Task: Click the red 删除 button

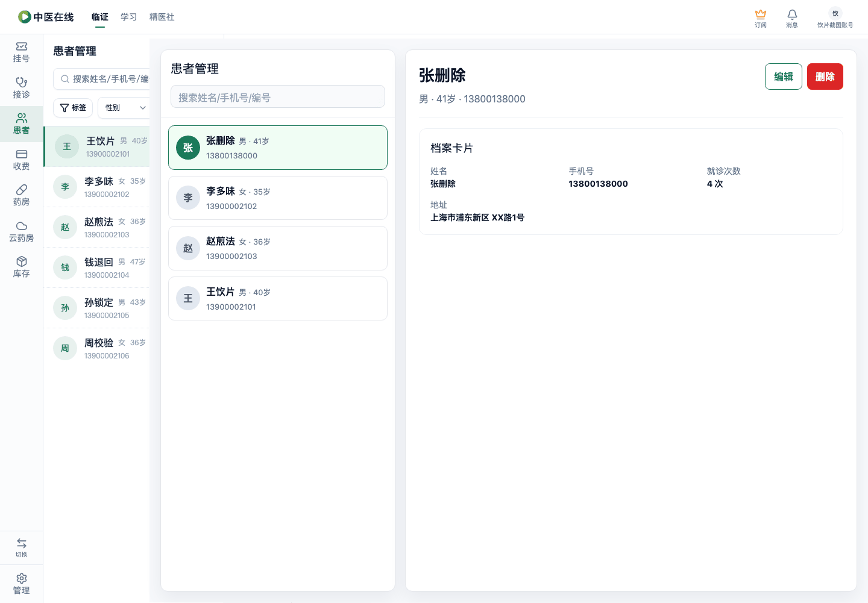Action: [825, 77]
